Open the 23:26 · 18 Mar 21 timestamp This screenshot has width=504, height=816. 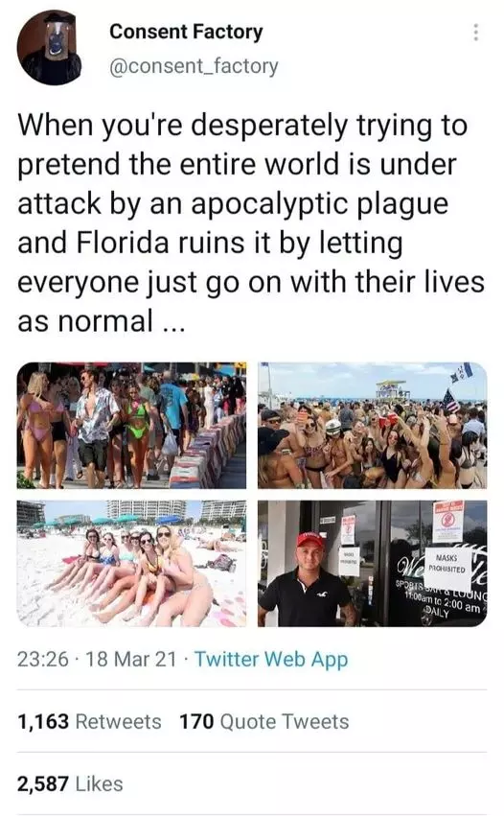tap(97, 659)
